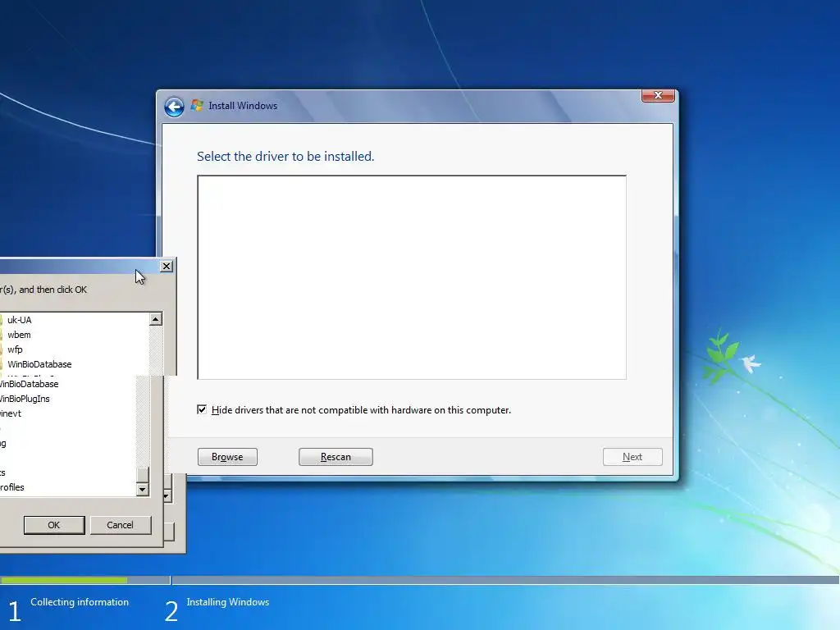Image resolution: width=840 pixels, height=630 pixels.
Task: Click the Windows flag icon in title bar
Action: coord(197,106)
